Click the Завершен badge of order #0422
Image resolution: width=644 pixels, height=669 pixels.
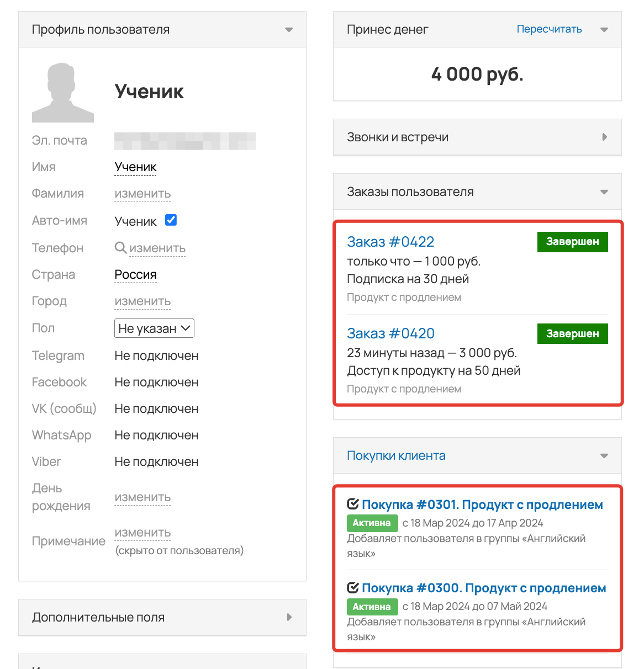pos(573,242)
